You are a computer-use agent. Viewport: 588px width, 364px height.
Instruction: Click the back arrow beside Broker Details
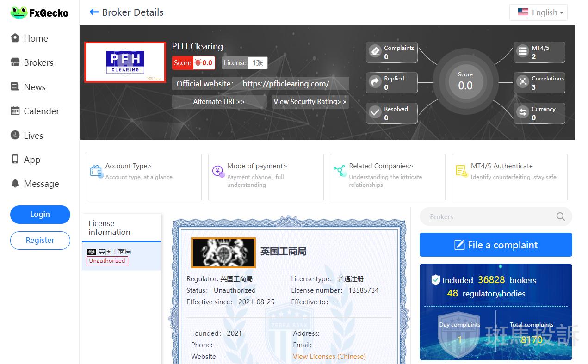(x=94, y=12)
